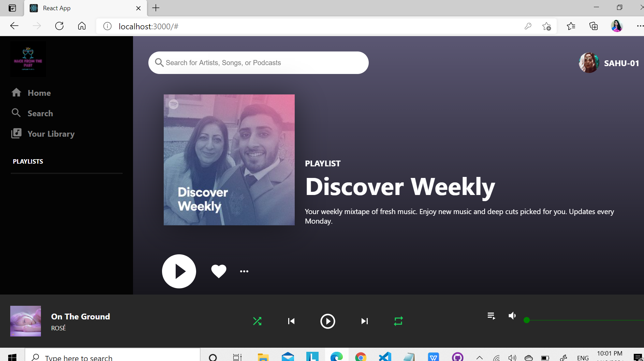Like the playlist with the heart icon

[219, 271]
